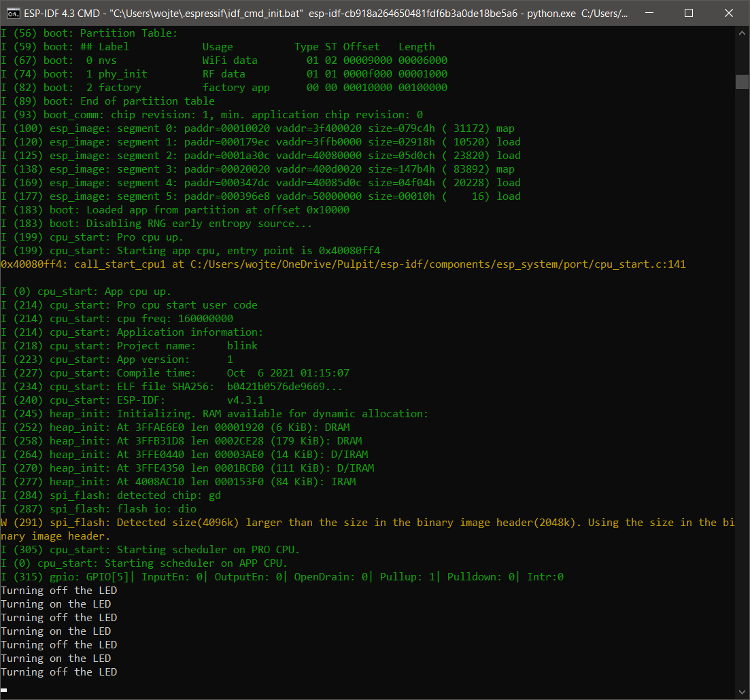The width and height of the screenshot is (750, 700).
Task: Click 'spi_flash: detected chip: gd' line
Action: tap(111, 495)
